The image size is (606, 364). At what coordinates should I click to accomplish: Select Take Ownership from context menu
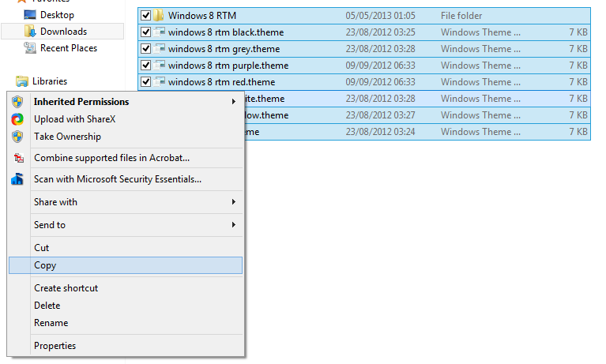point(126,137)
